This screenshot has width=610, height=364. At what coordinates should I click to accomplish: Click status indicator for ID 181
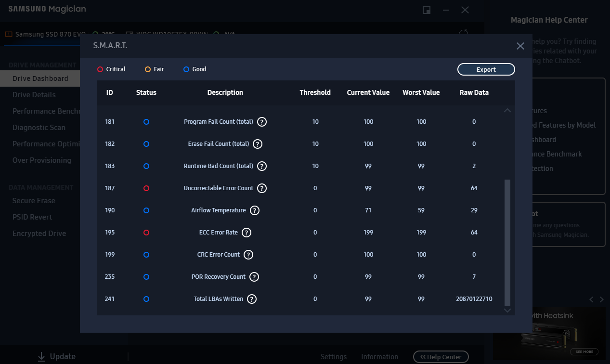click(x=146, y=122)
